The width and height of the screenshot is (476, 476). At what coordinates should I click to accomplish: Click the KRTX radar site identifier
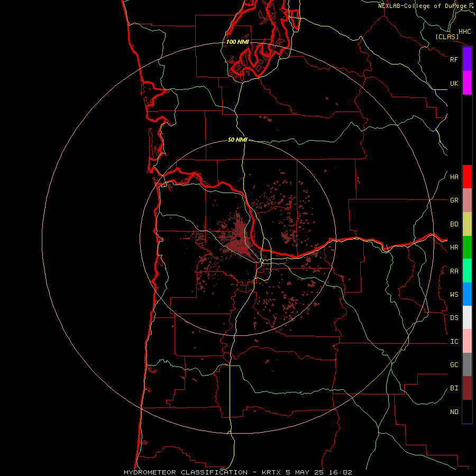tap(271, 472)
